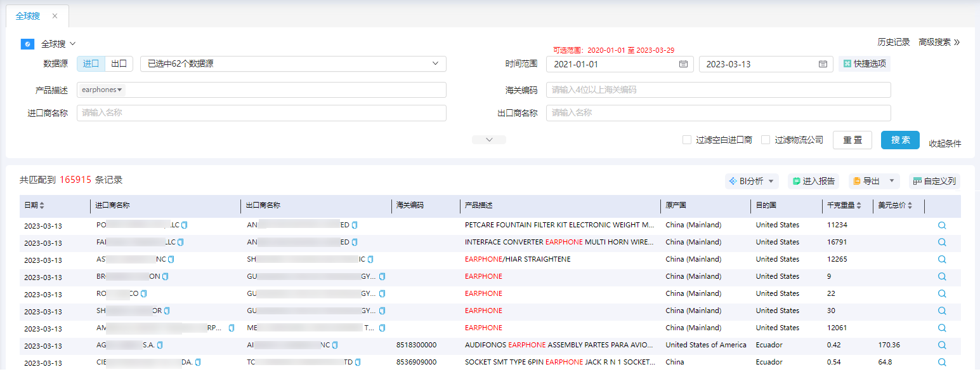Click the magnifier icon in the Ecuador AUDIFONOS row

tap(942, 345)
